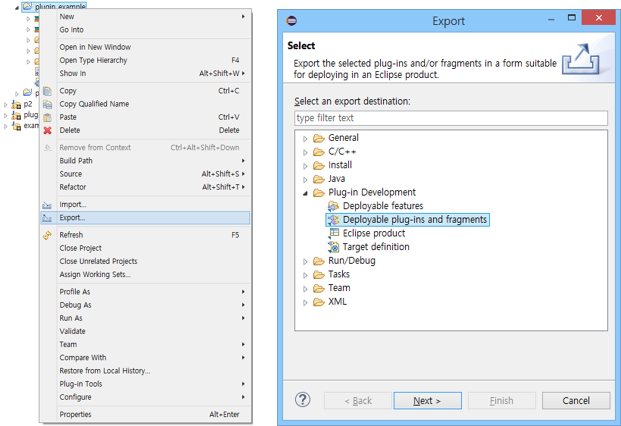Click the yellow Refresh icon
Viewport: 621px width, 426px height.
click(x=47, y=235)
